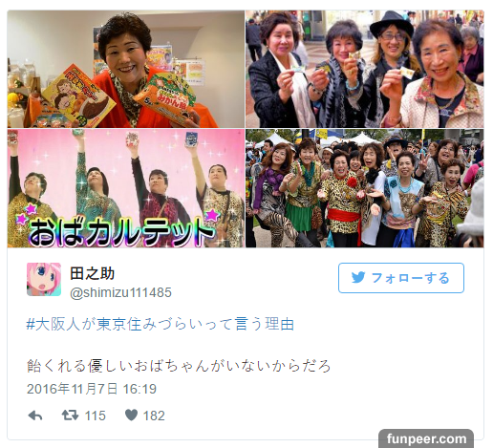
Task: Click the funpeer.com watermark
Action: (426, 438)
